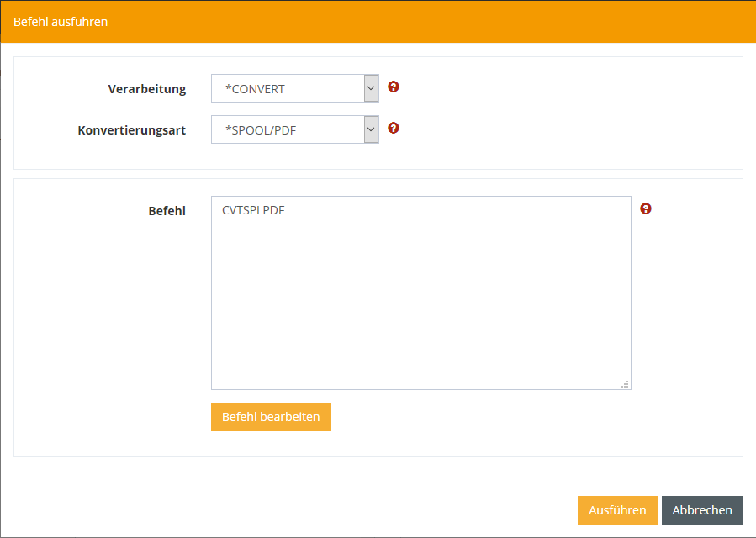Click the blank area right of the Verarbeitung help icon
This screenshot has width=756, height=538.
click(563, 88)
